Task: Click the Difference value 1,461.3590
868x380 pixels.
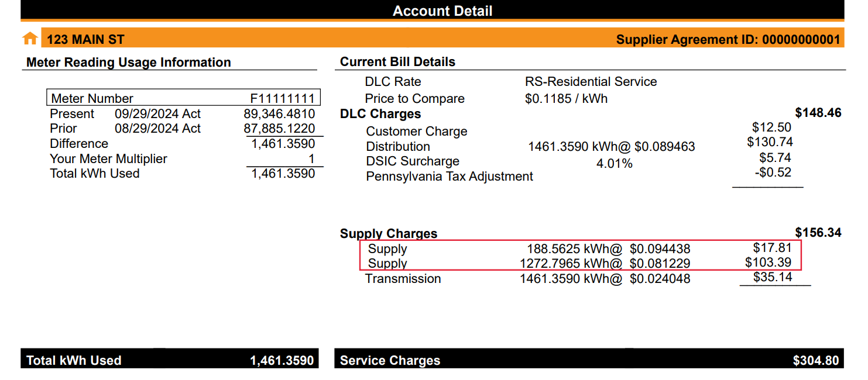Action: [284, 143]
